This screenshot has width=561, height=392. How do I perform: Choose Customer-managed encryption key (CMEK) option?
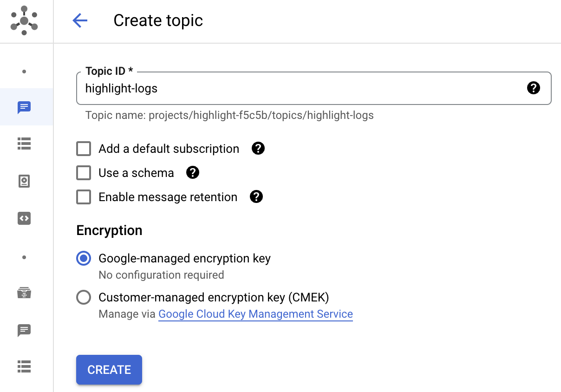pos(84,297)
